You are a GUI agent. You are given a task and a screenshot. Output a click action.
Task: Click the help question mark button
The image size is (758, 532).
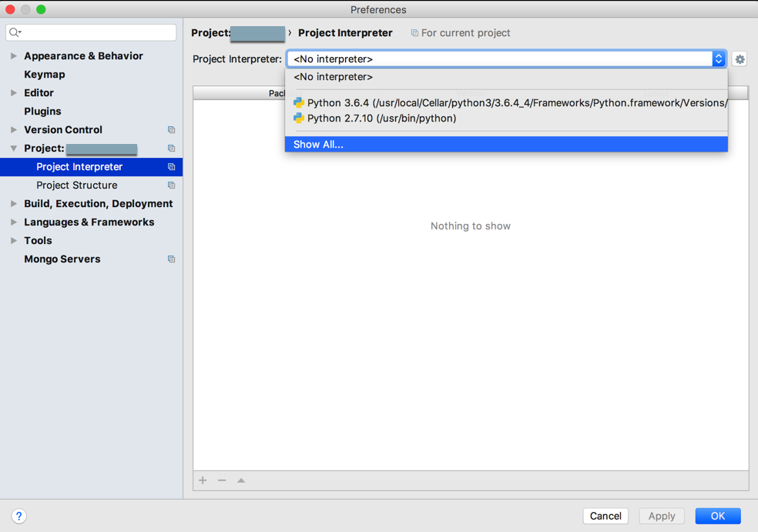click(18, 516)
